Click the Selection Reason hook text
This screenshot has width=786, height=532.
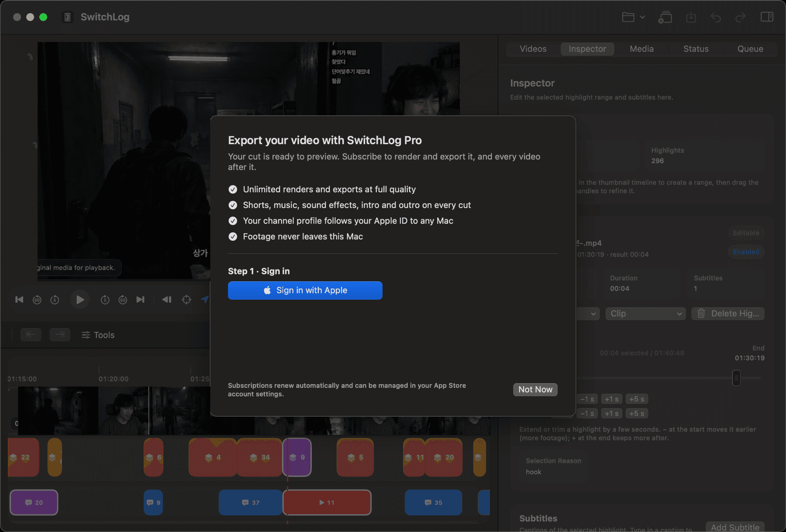click(533, 472)
